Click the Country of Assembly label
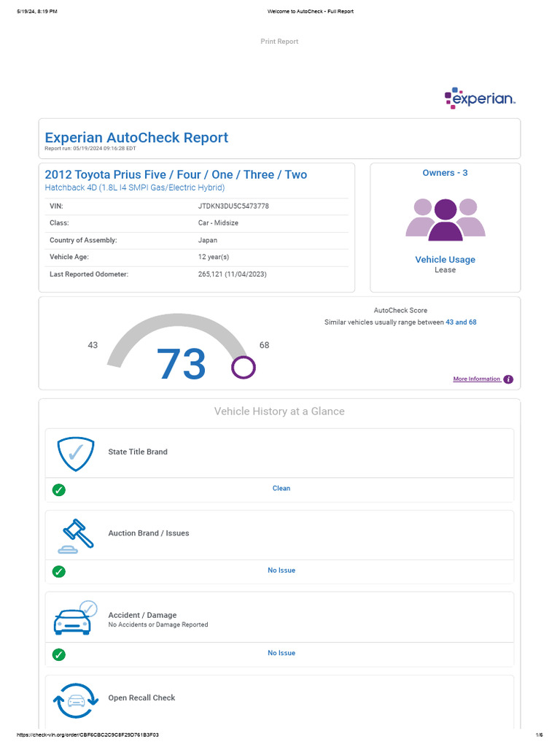The image size is (560, 747). tap(83, 241)
